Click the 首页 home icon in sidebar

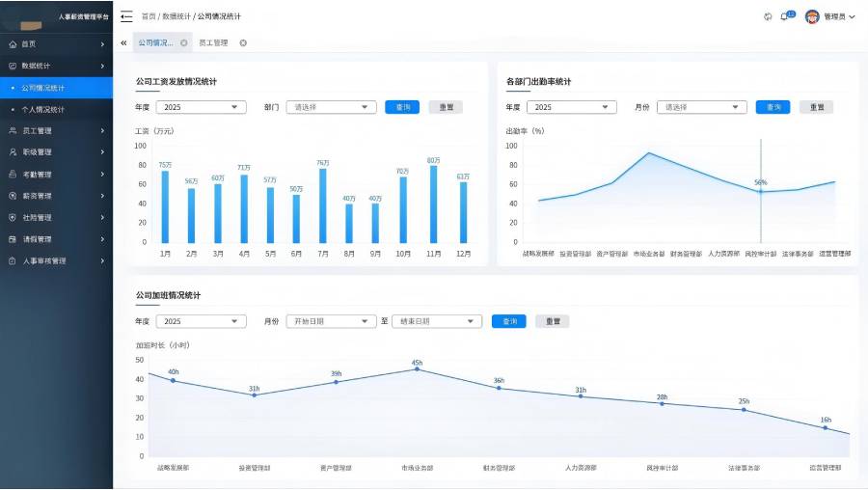tap(13, 44)
